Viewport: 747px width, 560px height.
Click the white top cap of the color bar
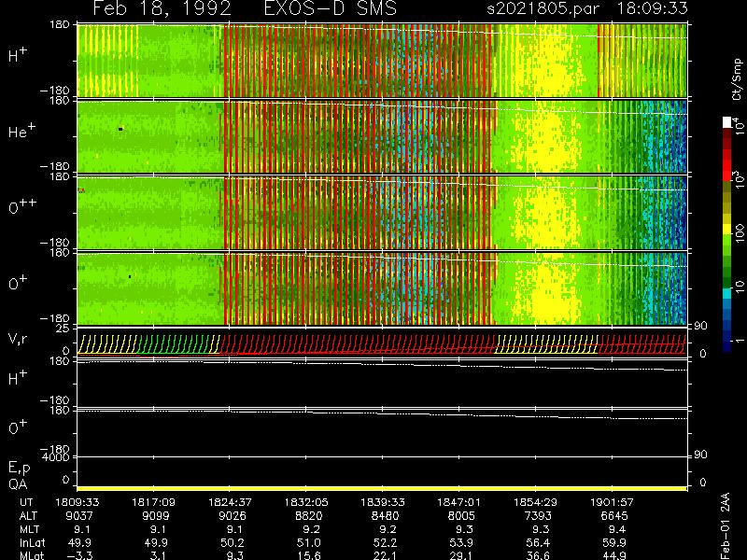pyautogui.click(x=726, y=122)
